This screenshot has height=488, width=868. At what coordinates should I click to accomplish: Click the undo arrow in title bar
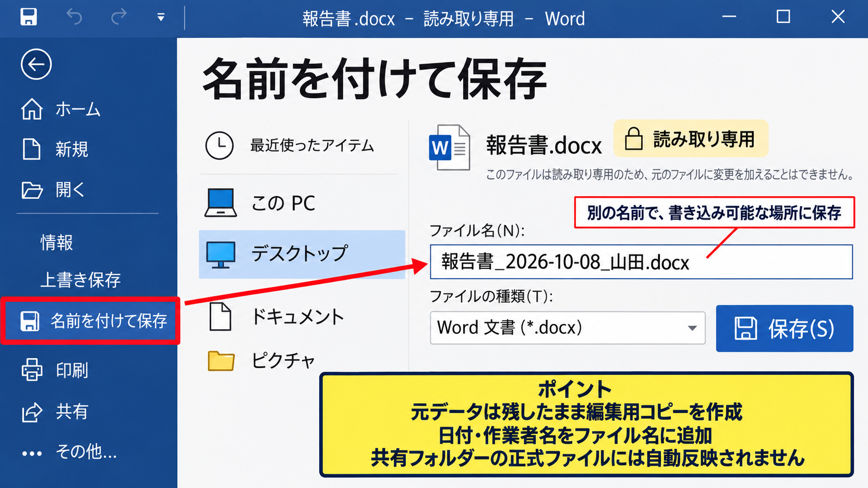tap(74, 17)
